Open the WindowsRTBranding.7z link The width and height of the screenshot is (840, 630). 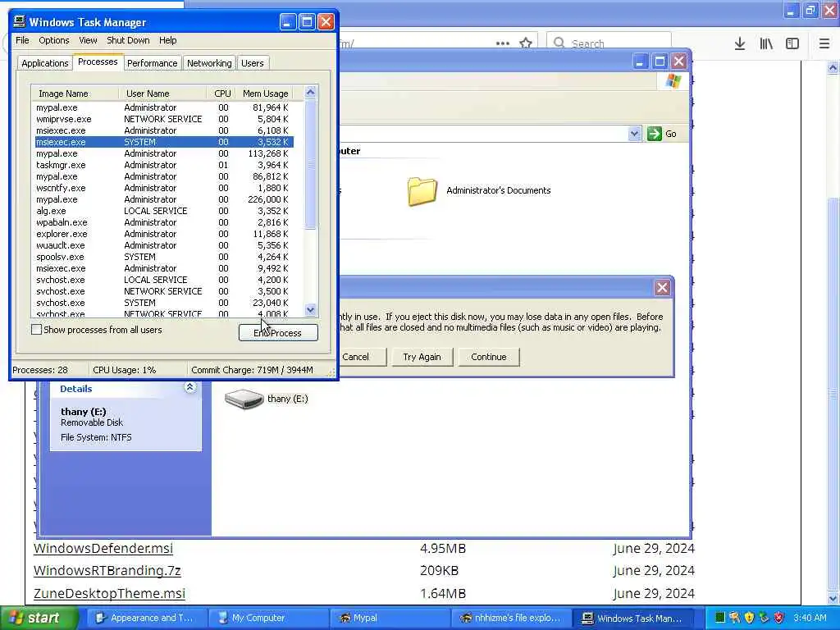(107, 571)
